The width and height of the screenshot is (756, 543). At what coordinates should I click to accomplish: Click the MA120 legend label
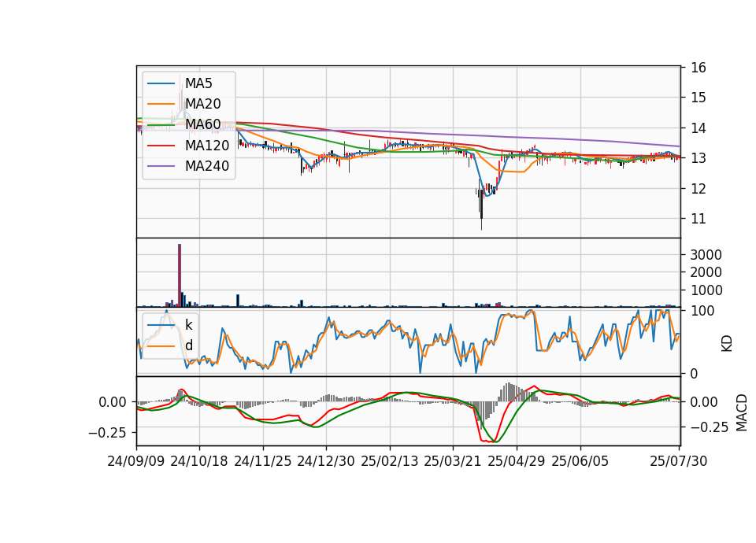(207, 146)
